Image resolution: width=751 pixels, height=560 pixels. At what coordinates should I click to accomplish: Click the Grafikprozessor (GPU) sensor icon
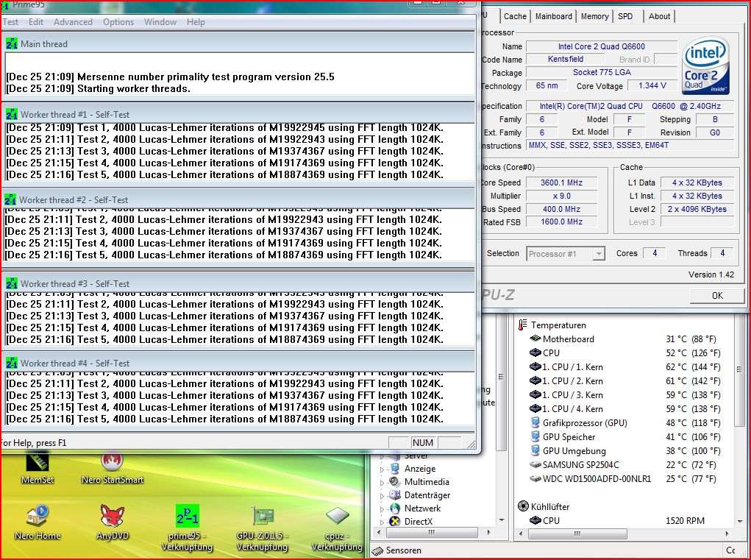[x=535, y=422]
